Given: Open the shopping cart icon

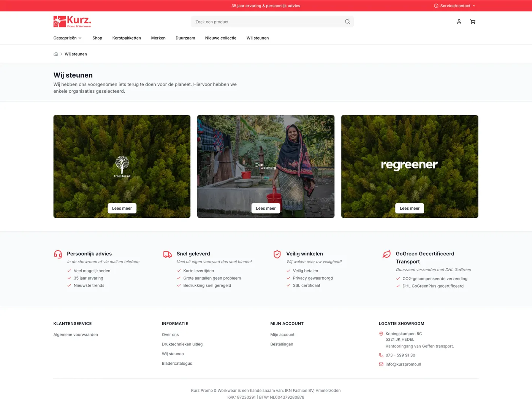Looking at the screenshot, I should pos(473,22).
